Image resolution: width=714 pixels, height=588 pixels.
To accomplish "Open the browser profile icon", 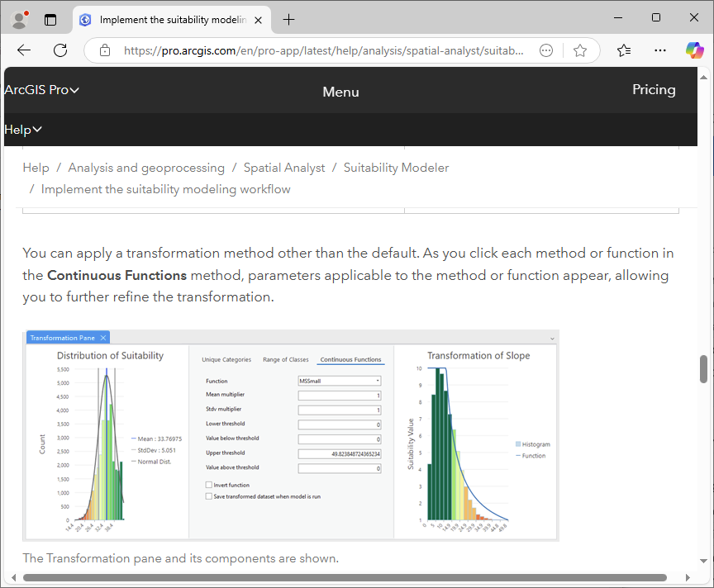I will (20, 20).
